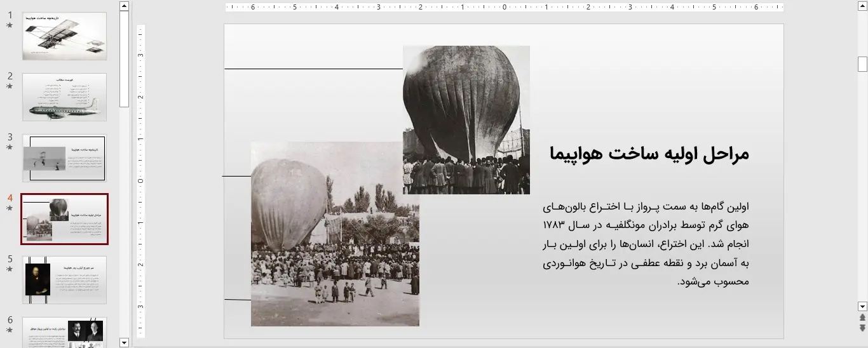Screen dimensions: 868x348
Task: Click the animation star under slide 1
Action: click(x=10, y=25)
